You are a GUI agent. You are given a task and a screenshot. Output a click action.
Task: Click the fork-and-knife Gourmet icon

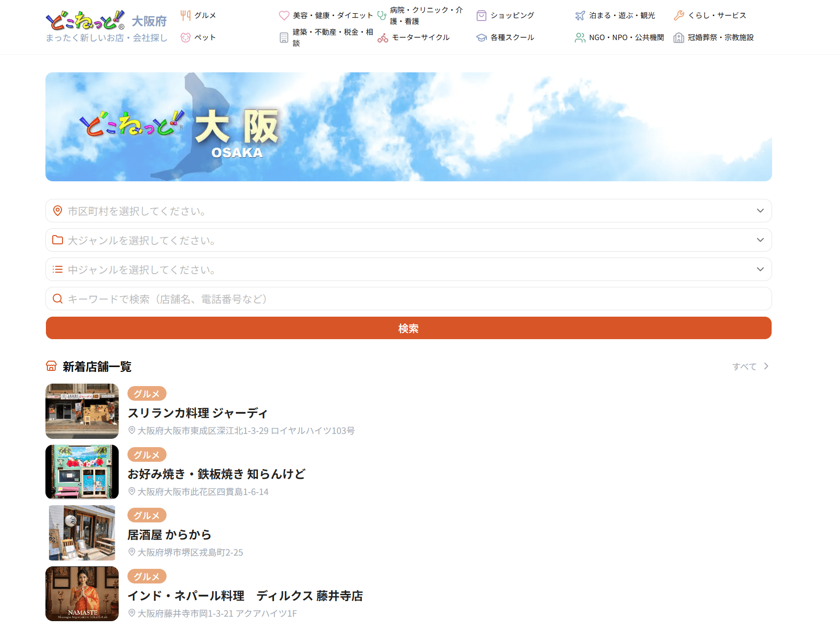[x=185, y=16]
